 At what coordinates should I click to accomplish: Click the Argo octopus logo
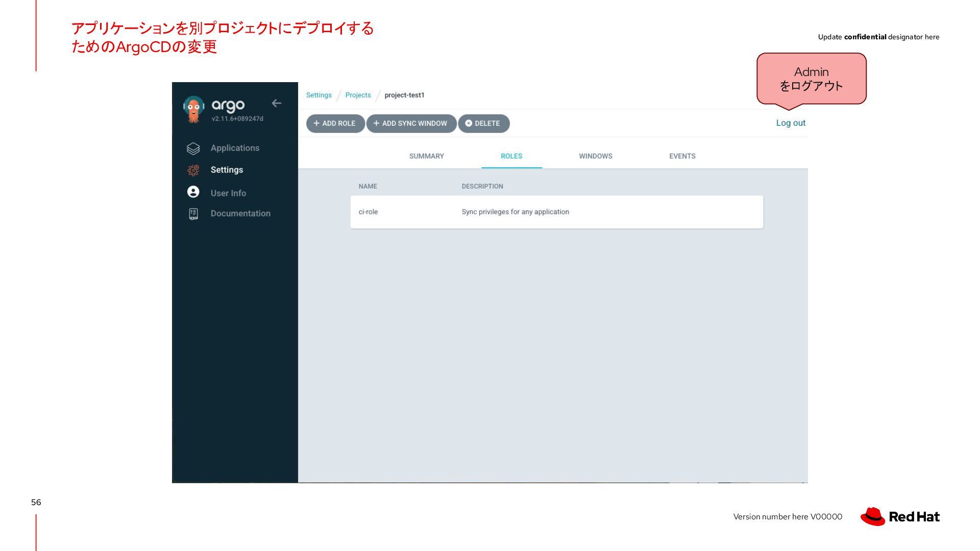pyautogui.click(x=193, y=109)
